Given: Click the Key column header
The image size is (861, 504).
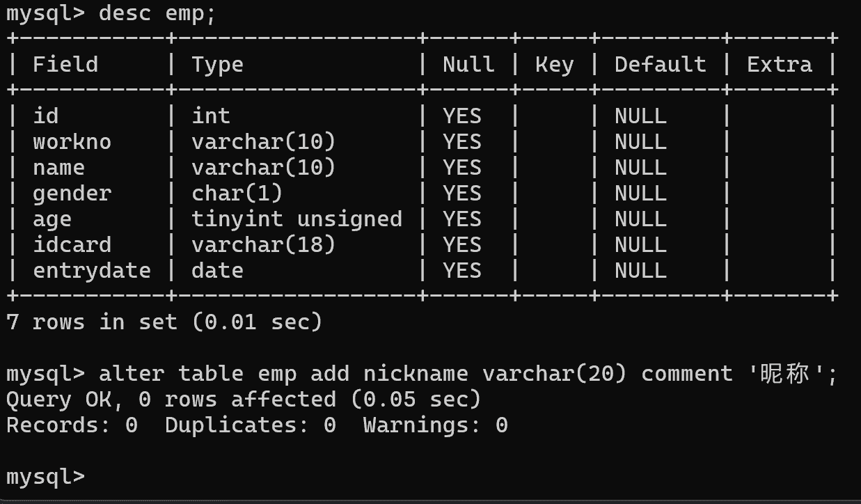Looking at the screenshot, I should pyautogui.click(x=554, y=65).
